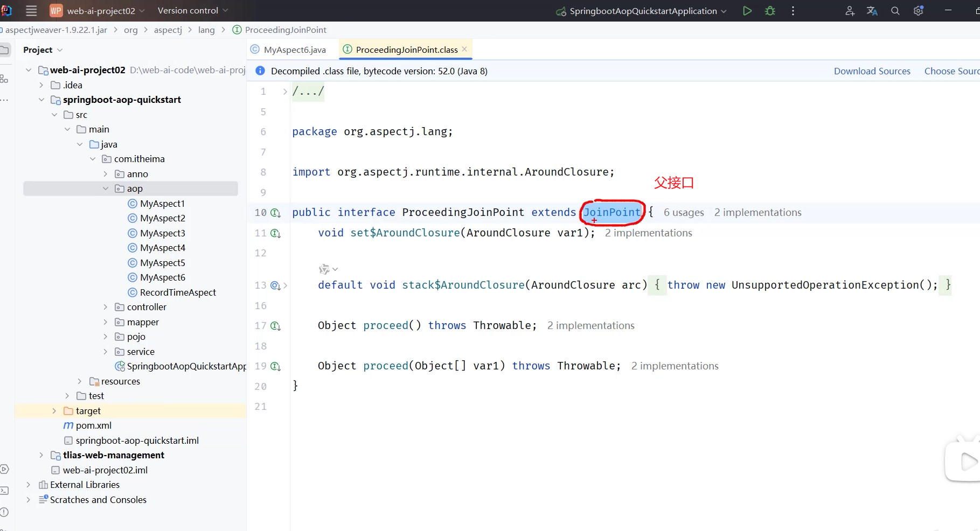Expand the controller package
Viewport: 980px width, 531px height.
(106, 307)
